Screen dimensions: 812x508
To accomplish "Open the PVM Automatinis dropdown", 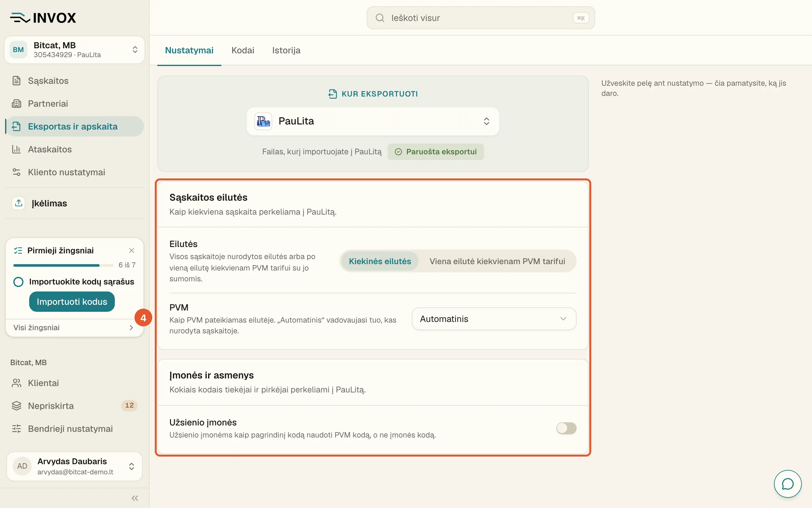I will point(494,318).
